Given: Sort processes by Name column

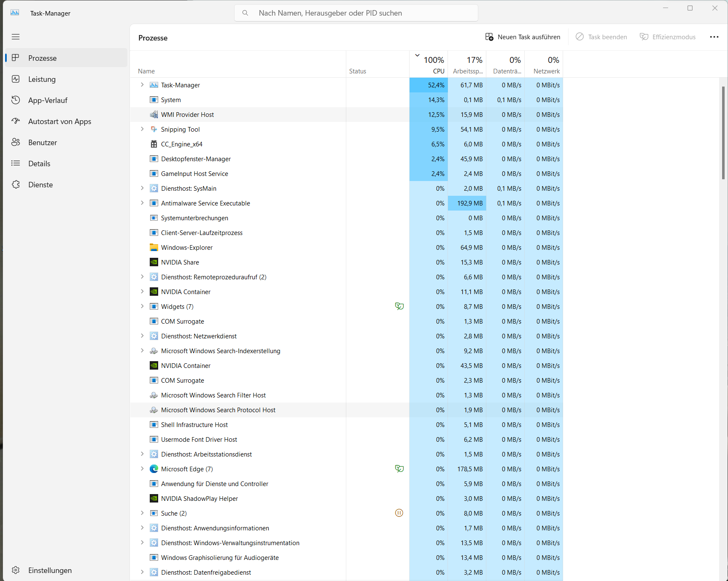Looking at the screenshot, I should [238, 64].
